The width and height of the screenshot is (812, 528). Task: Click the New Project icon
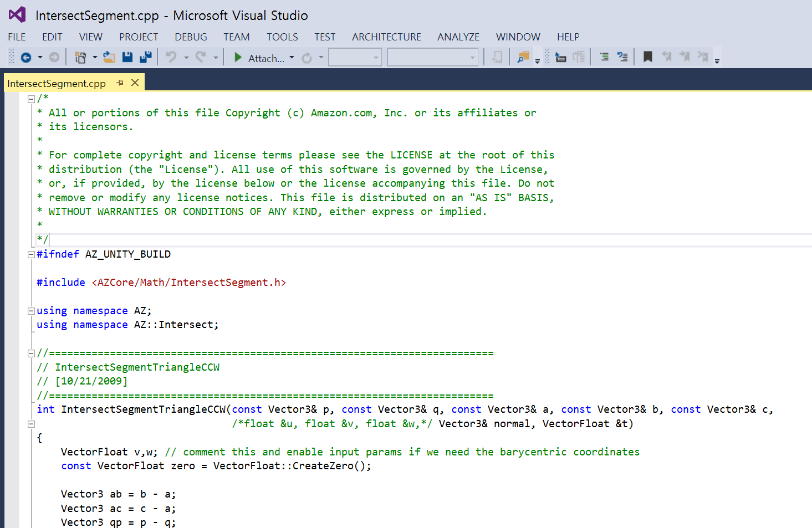coord(80,58)
